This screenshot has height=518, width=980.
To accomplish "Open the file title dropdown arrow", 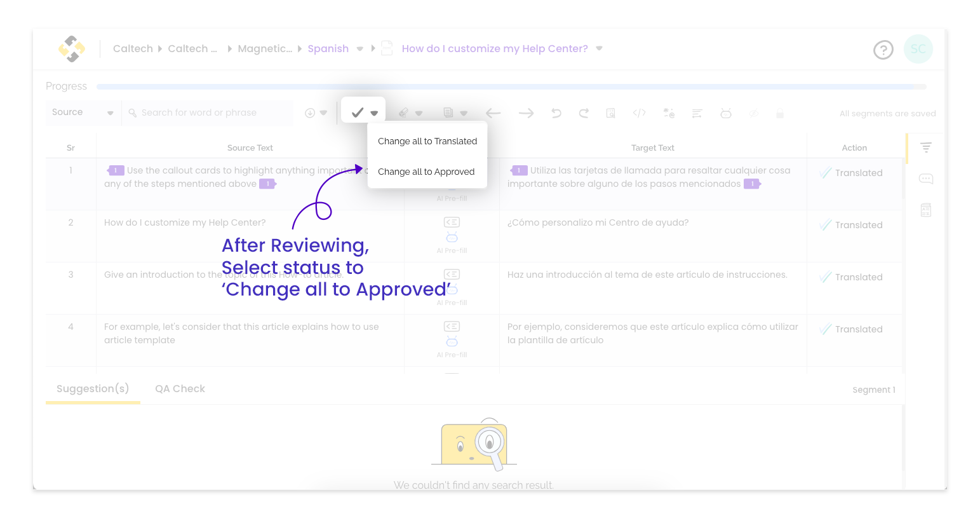I will 599,48.
